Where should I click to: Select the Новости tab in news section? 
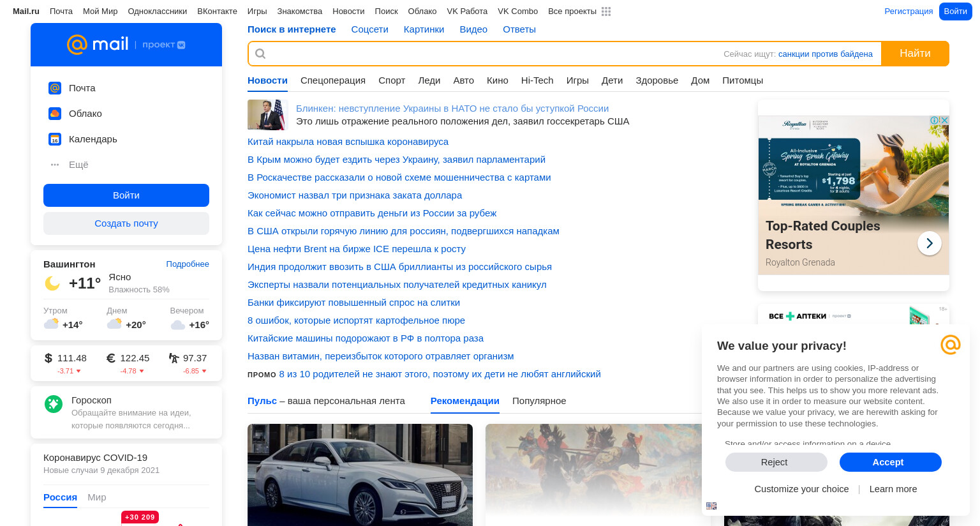pyautogui.click(x=267, y=80)
